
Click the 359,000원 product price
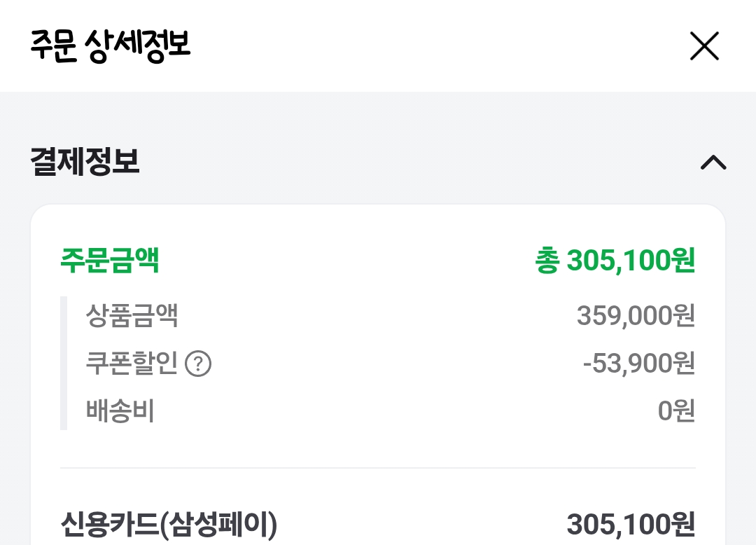[636, 316]
